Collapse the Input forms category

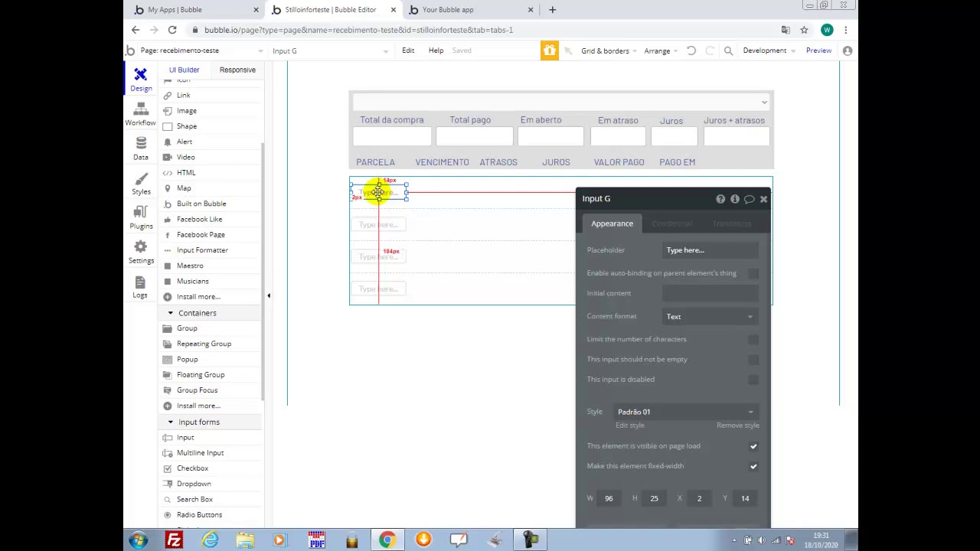click(x=171, y=422)
